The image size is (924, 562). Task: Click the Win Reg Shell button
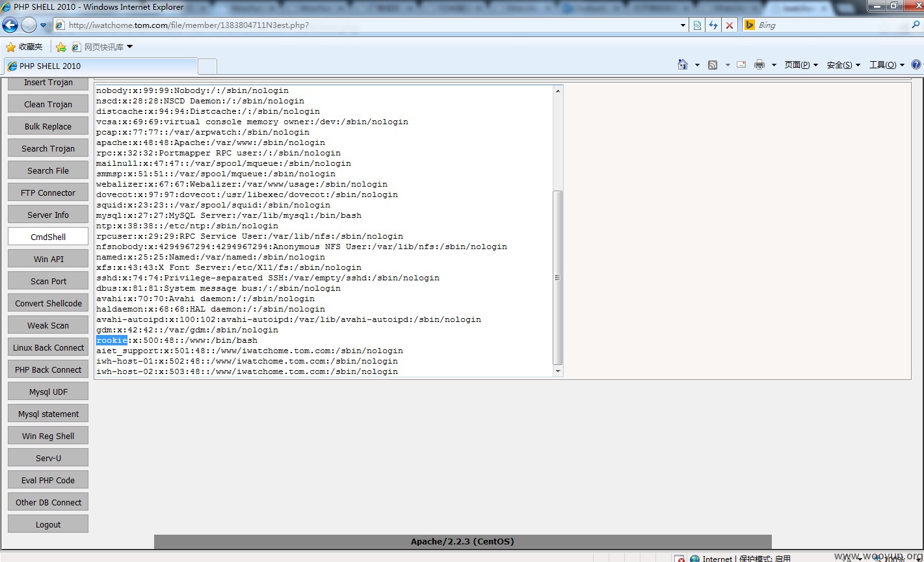click(48, 436)
